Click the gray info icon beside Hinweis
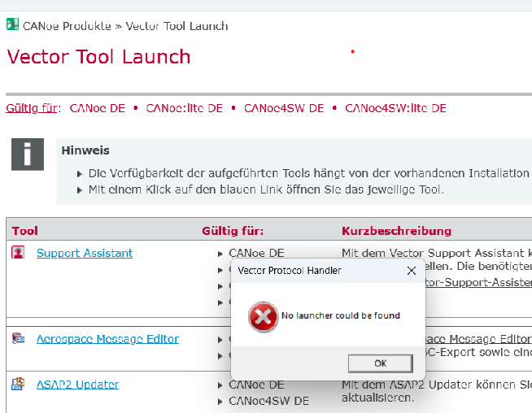This screenshot has width=532, height=413. pos(27,154)
